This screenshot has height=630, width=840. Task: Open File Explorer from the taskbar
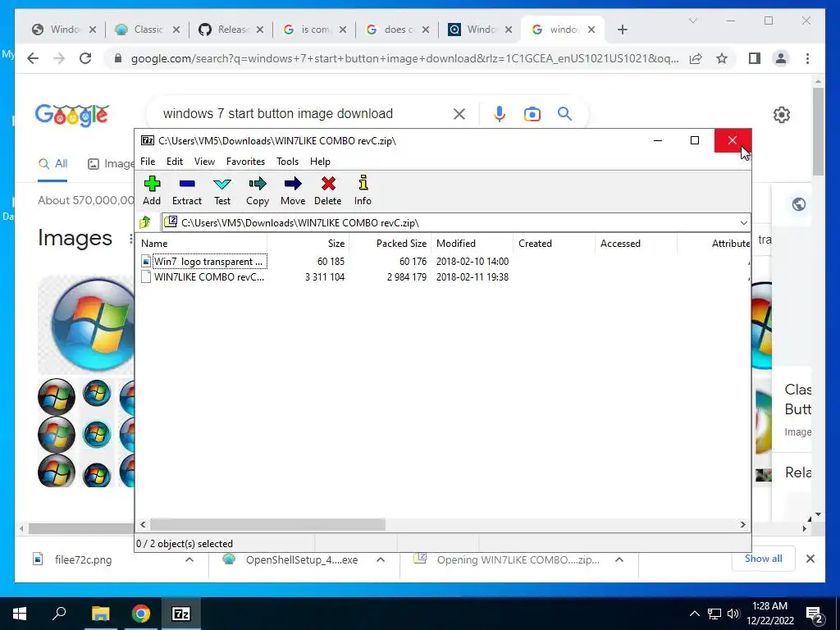pyautogui.click(x=100, y=614)
